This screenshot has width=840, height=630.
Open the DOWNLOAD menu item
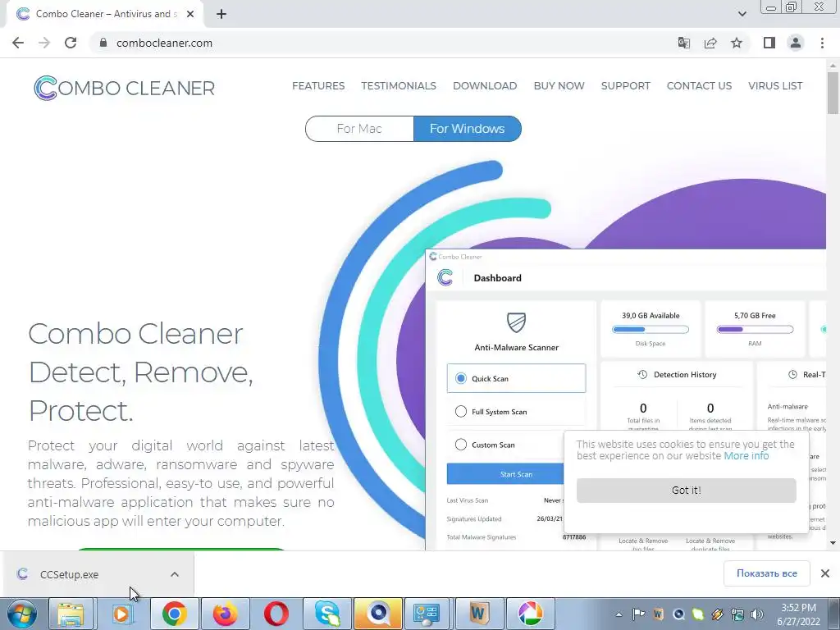click(485, 85)
